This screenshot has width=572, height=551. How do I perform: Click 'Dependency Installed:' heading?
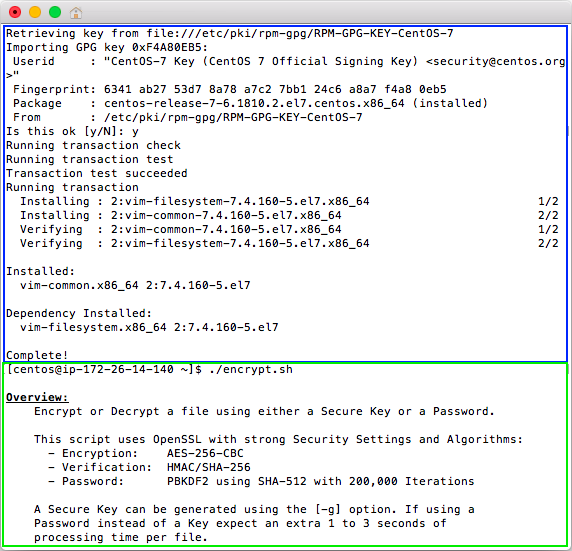pyautogui.click(x=79, y=313)
